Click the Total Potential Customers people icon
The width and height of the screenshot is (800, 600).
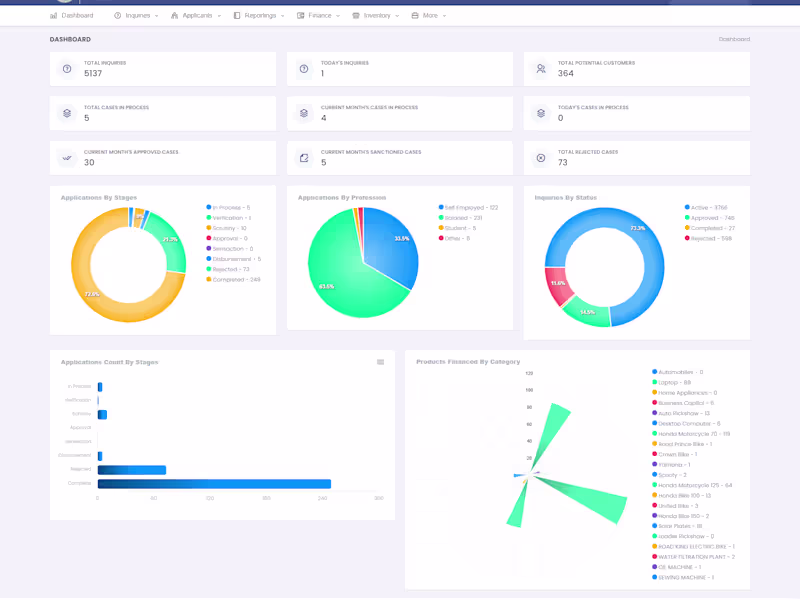(541, 68)
